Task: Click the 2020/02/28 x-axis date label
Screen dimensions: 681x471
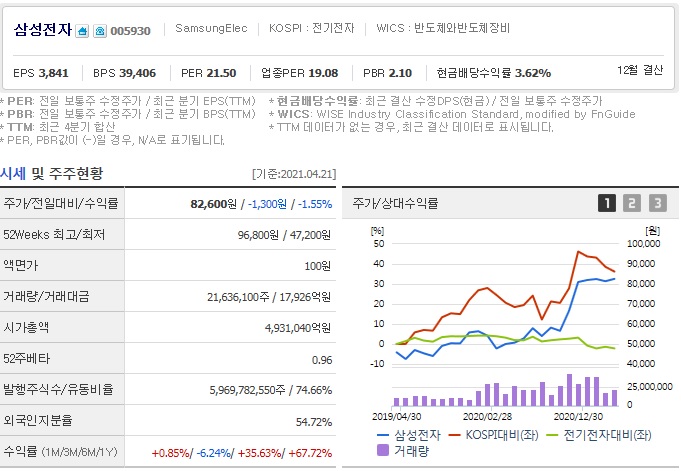Action: coord(487,417)
